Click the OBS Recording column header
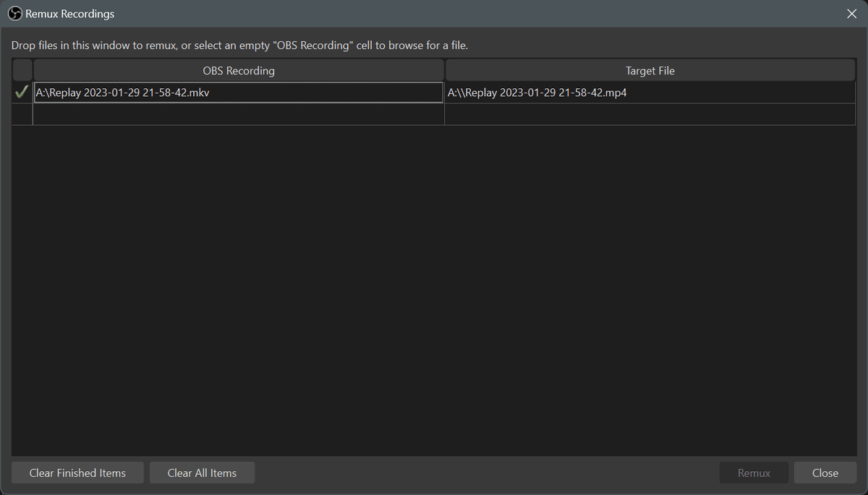 pyautogui.click(x=239, y=71)
